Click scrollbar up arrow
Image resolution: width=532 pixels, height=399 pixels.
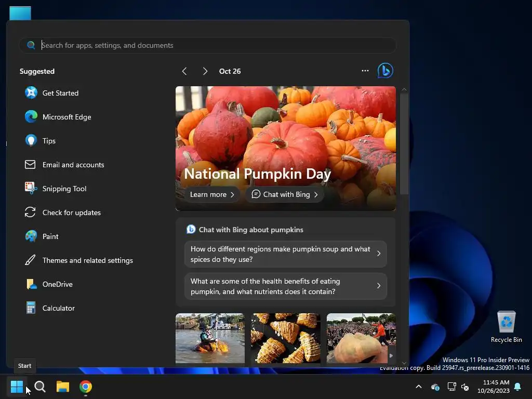[x=404, y=89]
